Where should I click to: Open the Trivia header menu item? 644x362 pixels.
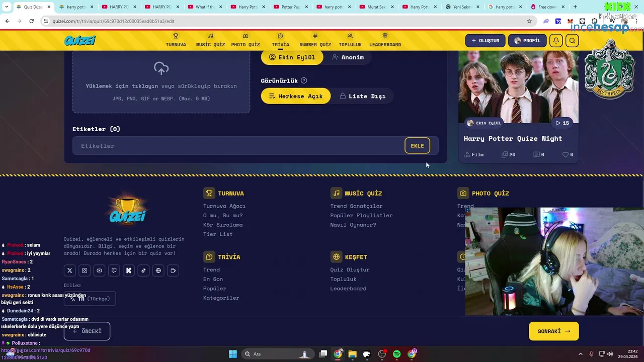[x=280, y=40]
